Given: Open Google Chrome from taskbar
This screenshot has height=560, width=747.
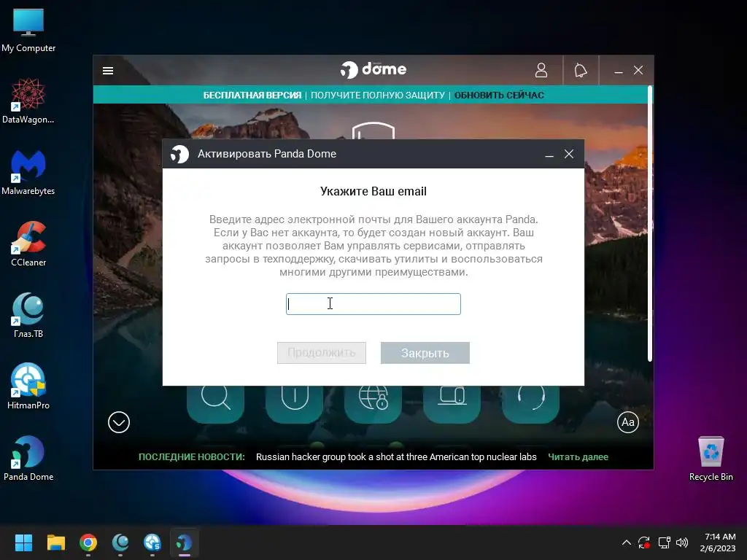Looking at the screenshot, I should pos(88,542).
